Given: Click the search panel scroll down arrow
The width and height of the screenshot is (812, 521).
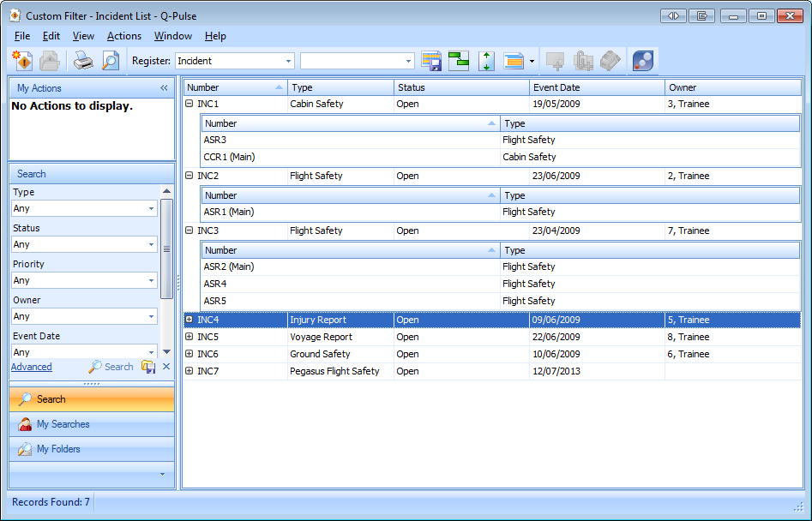Looking at the screenshot, I should pos(166,352).
